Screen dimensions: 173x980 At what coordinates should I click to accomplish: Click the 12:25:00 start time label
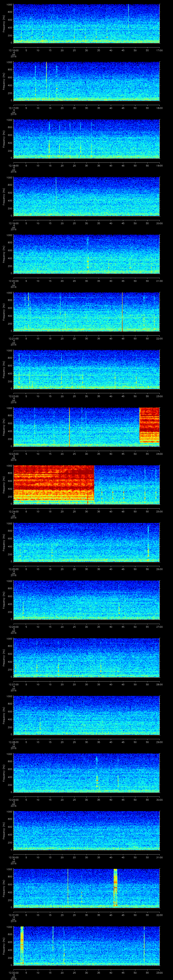14,569
